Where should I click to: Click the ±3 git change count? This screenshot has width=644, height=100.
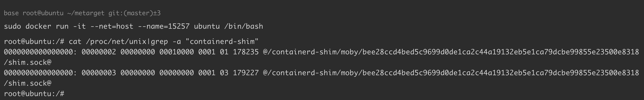coord(157,13)
